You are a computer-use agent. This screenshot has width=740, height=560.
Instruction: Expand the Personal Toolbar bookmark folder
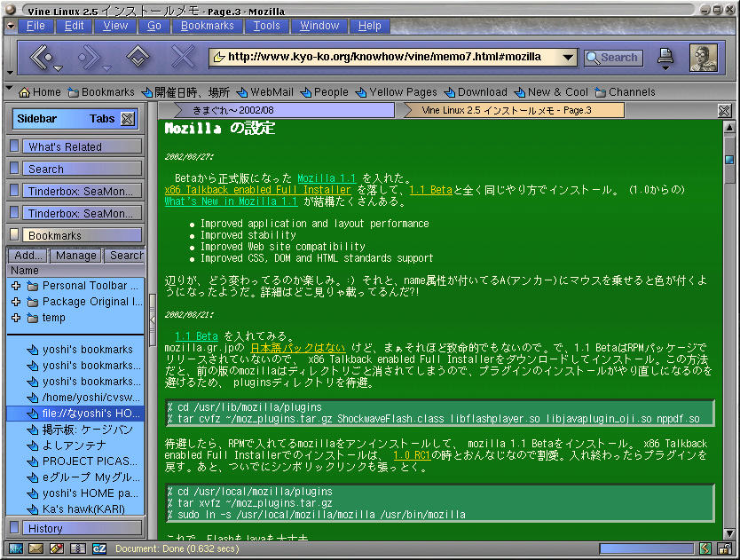click(x=16, y=286)
